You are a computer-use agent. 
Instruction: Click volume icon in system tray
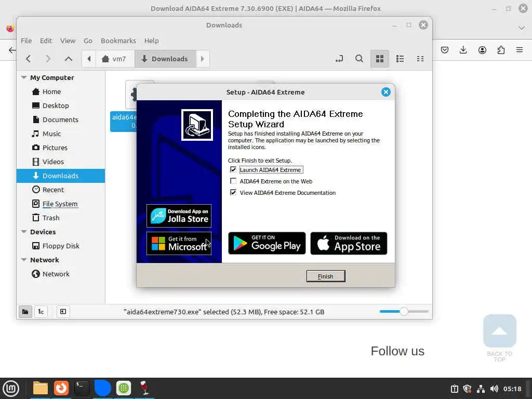tap(494, 389)
